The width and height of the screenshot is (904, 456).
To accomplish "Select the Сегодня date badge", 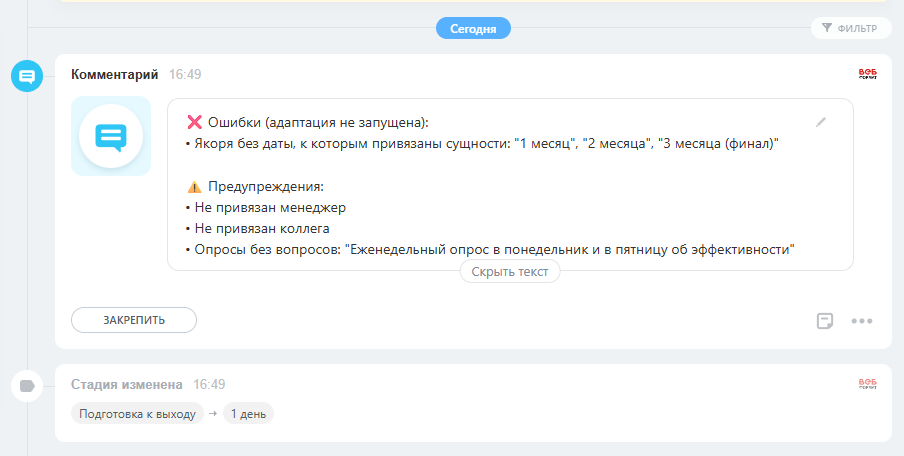I will point(473,28).
